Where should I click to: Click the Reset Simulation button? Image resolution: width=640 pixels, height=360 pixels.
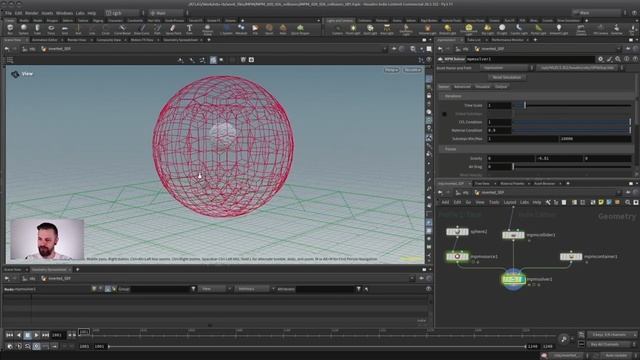click(507, 77)
